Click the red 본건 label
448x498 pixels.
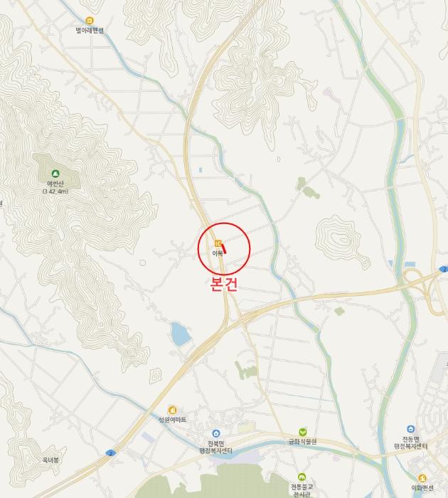pyautogui.click(x=224, y=285)
